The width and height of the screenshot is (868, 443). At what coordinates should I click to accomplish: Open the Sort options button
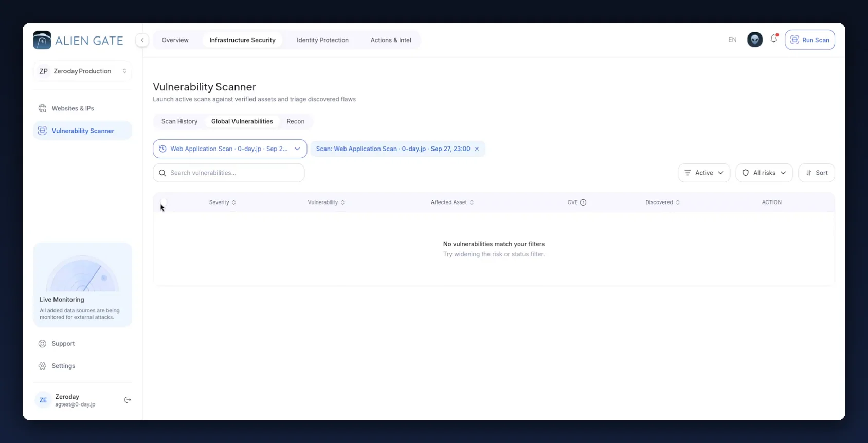816,173
